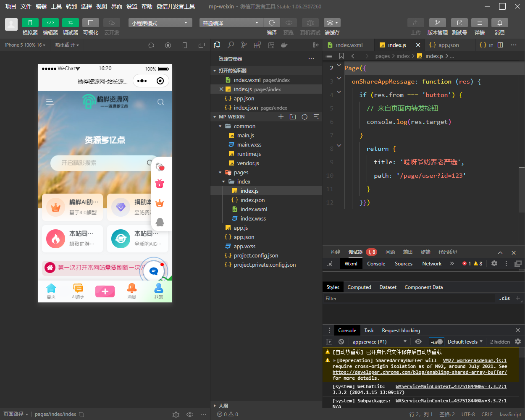
Task: Open the 资源管理器 more actions menu
Action: click(311, 58)
